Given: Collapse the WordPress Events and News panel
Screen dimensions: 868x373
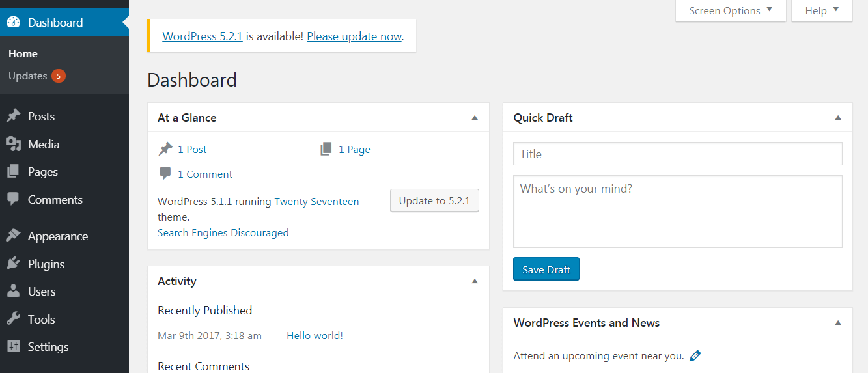Looking at the screenshot, I should click(838, 323).
